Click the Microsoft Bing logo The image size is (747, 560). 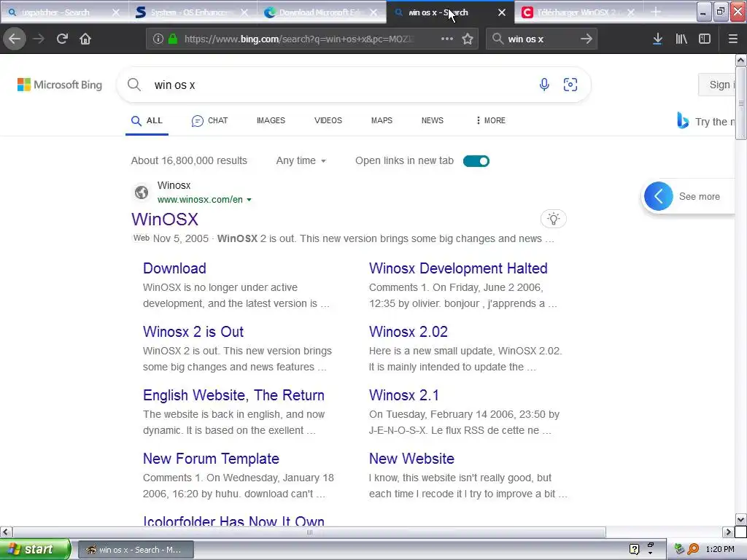click(x=60, y=85)
